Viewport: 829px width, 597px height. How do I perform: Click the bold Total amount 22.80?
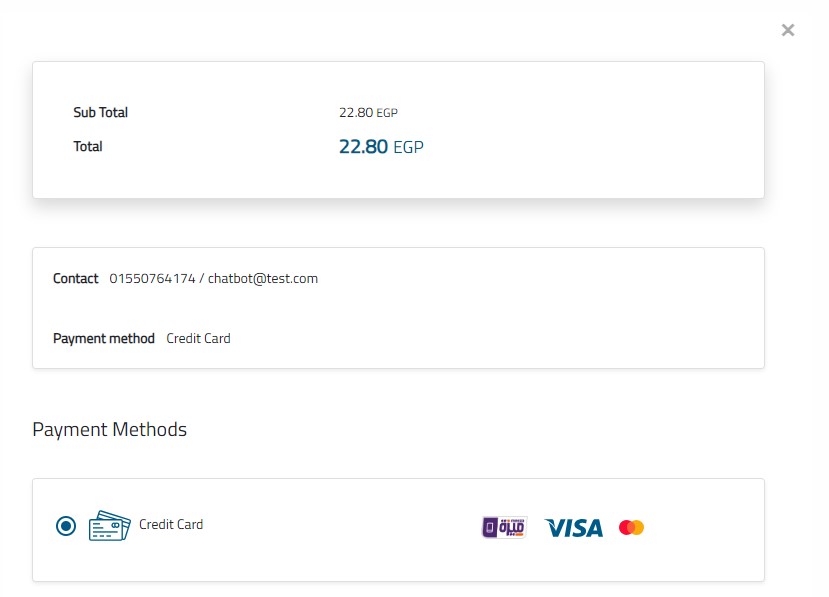(x=363, y=147)
